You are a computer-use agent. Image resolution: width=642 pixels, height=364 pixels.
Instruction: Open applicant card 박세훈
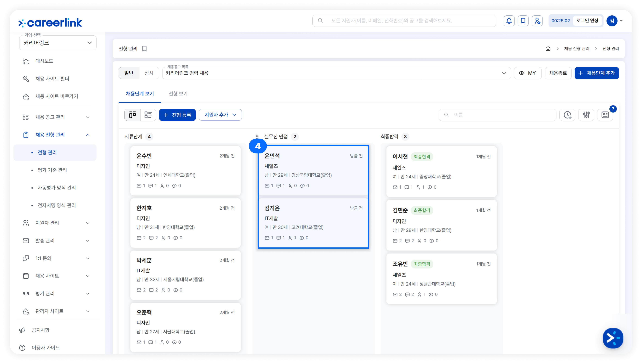[186, 275]
